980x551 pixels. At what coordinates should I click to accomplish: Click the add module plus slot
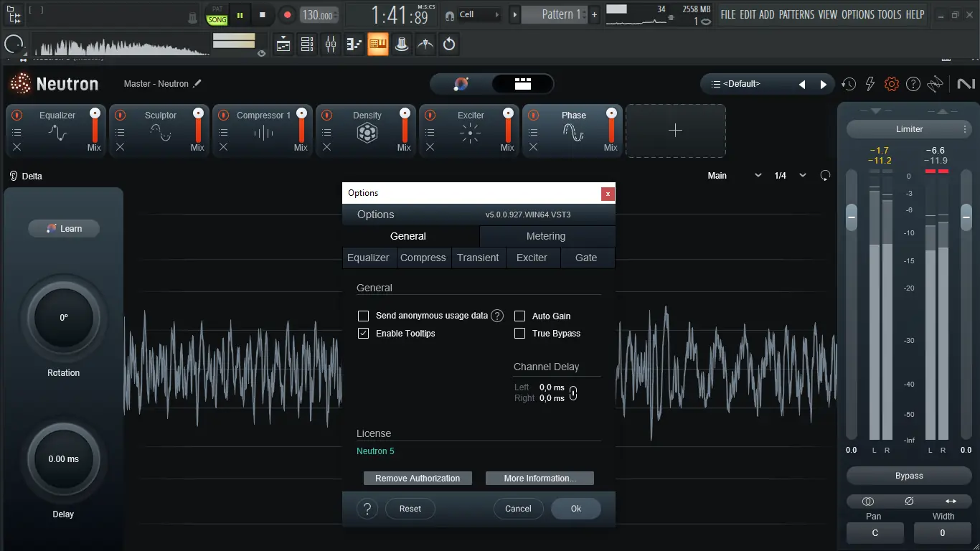(x=675, y=131)
